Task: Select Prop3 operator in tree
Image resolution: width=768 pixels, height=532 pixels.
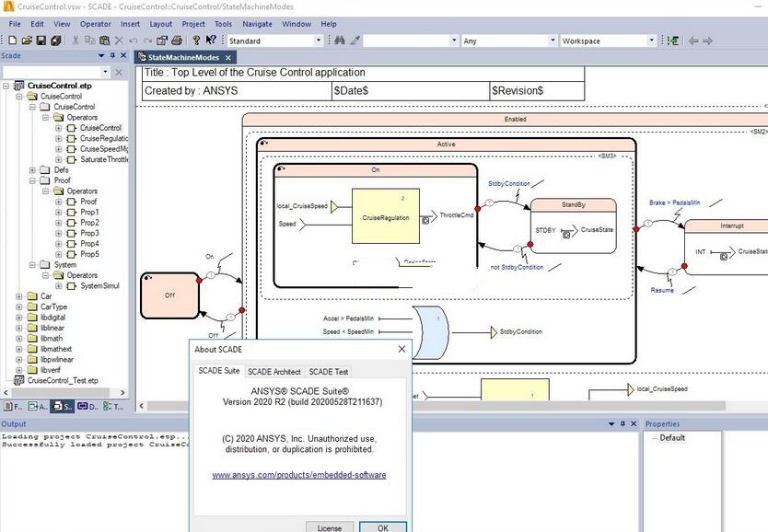Action: pos(89,233)
